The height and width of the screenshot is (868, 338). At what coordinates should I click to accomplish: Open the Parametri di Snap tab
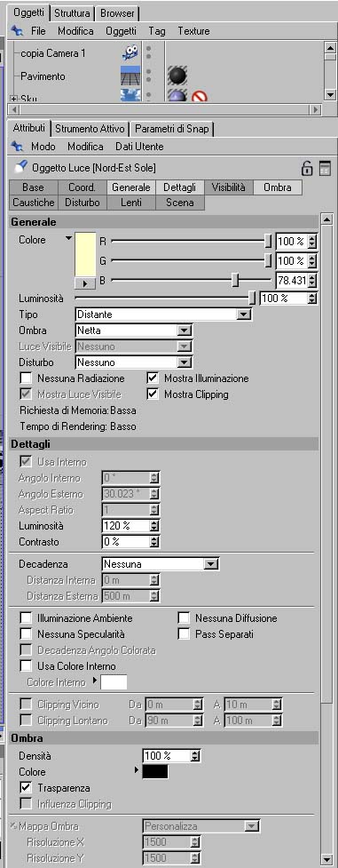coord(172,129)
